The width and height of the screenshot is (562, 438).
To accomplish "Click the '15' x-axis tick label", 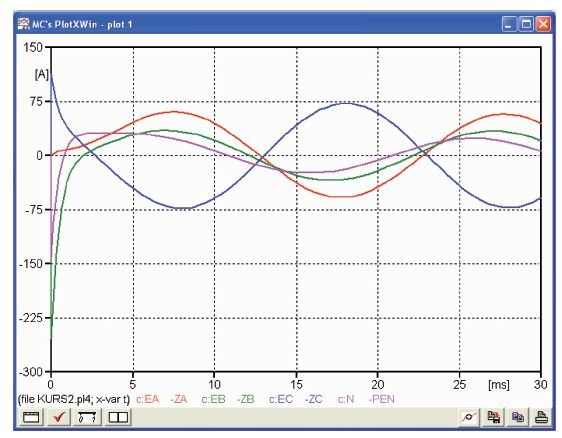I will (296, 385).
